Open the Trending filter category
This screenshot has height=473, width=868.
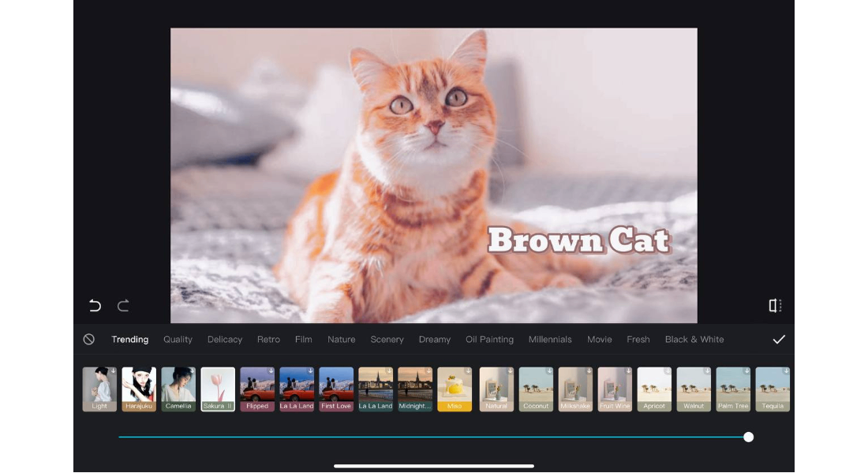[x=130, y=339]
